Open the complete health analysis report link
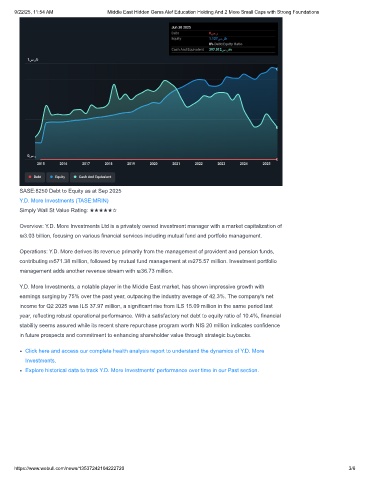The width and height of the screenshot is (370, 480). (x=145, y=356)
